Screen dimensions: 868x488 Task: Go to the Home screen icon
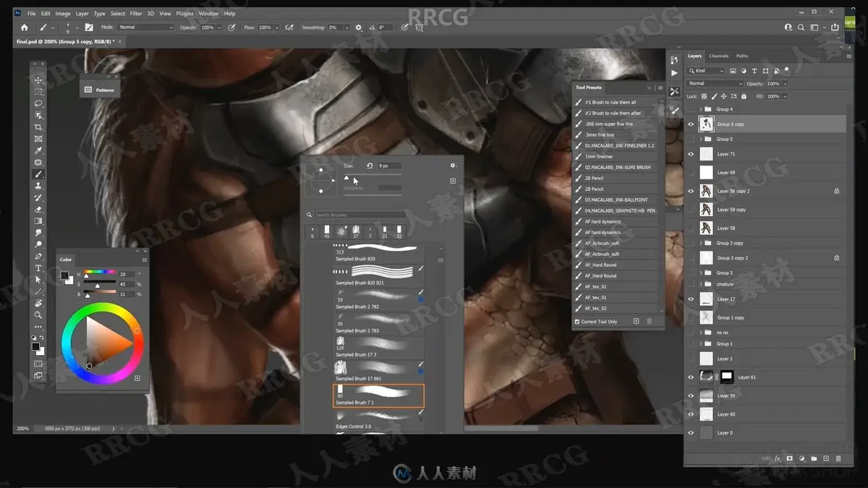tap(24, 27)
